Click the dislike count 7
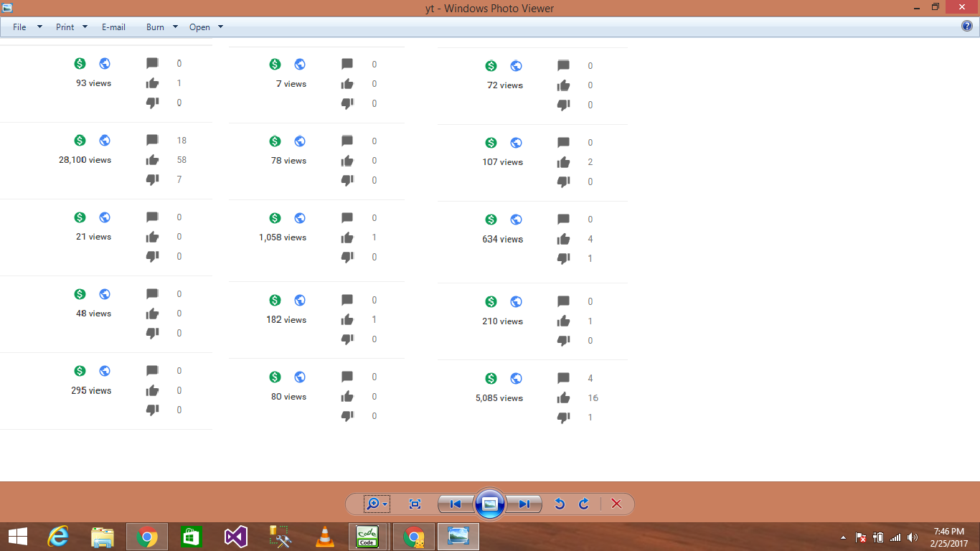This screenshot has width=980, height=551. 179,179
